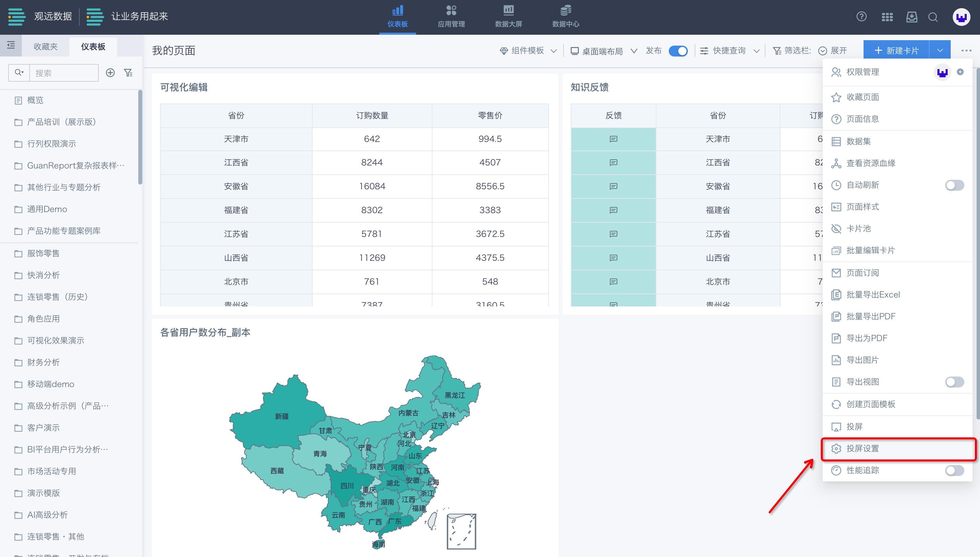This screenshot has width=980, height=557.
Task: Choose 创建页面模板 in the menu
Action: click(x=897, y=404)
